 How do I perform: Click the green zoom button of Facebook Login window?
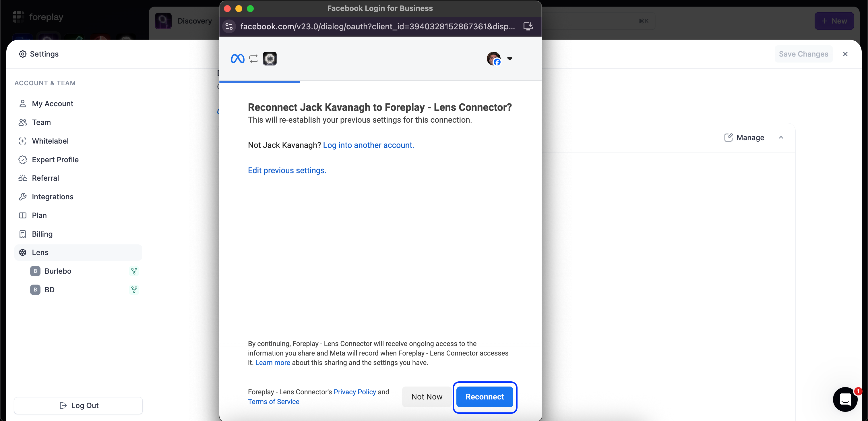pyautogui.click(x=250, y=8)
